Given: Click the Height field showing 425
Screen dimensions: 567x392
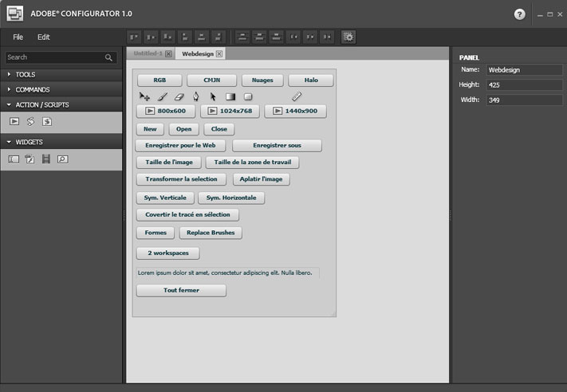Looking at the screenshot, I should (524, 85).
